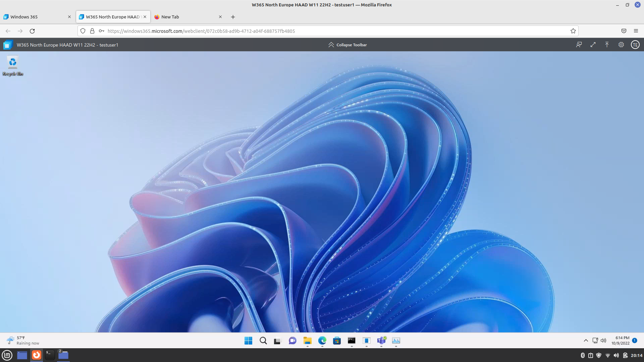Open the Teams Chat taskbar icon
Image resolution: width=644 pixels, height=362 pixels.
point(292,341)
